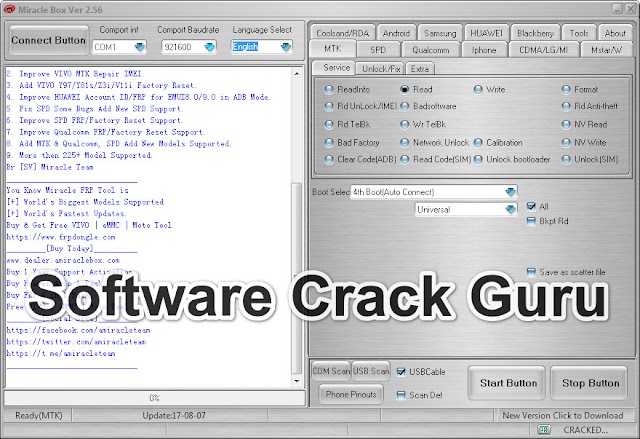640x439 pixels.
Task: Enable the Bkpt Rd checkbox
Action: [531, 222]
